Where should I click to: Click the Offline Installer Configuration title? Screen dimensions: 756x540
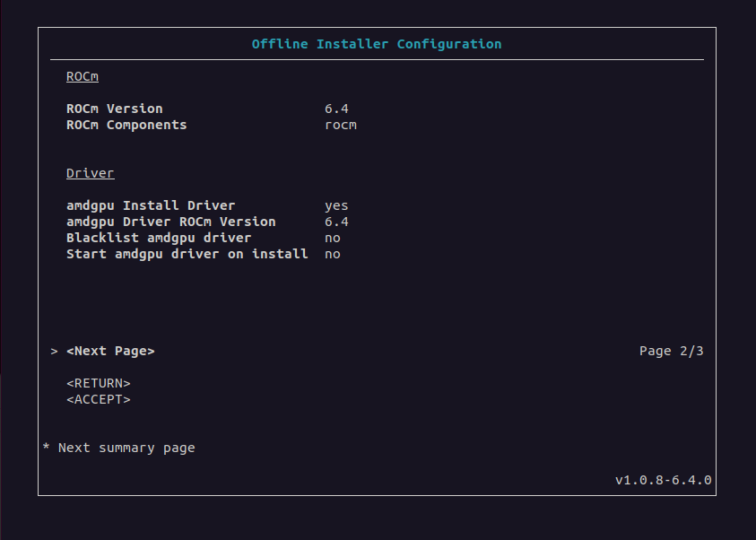pyautogui.click(x=377, y=44)
